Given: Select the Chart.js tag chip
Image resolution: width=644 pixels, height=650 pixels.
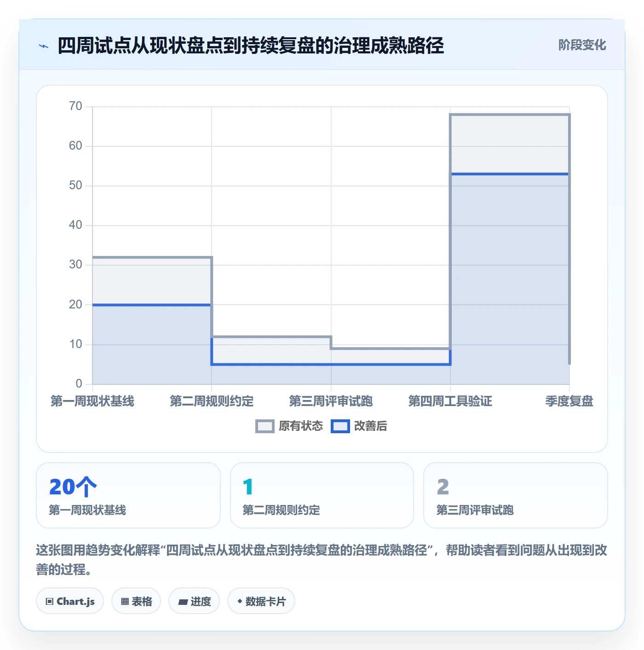Looking at the screenshot, I should 70,601.
